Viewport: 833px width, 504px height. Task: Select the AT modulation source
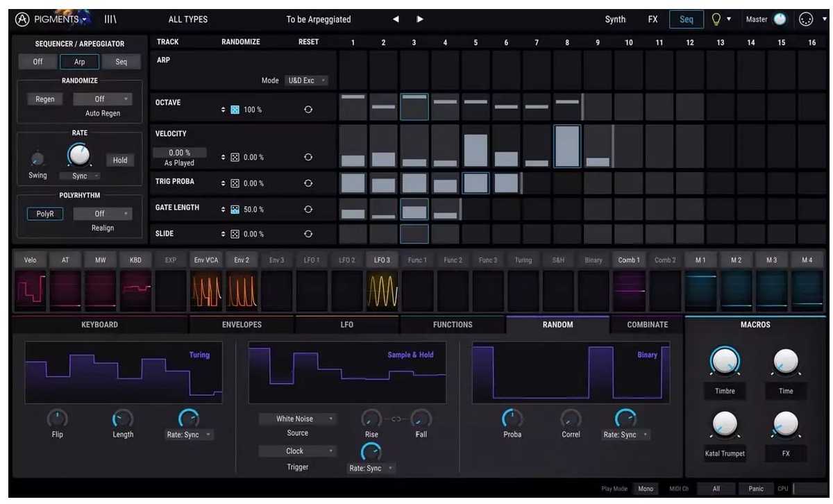(65, 260)
